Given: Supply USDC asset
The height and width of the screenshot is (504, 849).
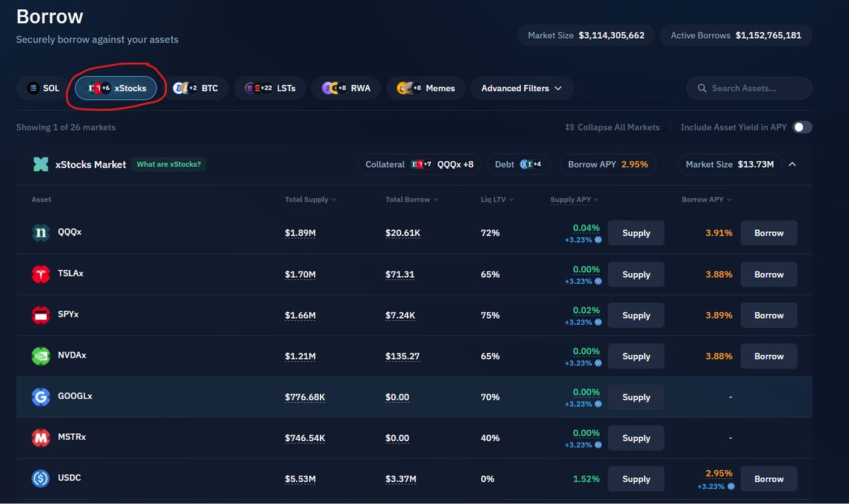Looking at the screenshot, I should point(636,479).
